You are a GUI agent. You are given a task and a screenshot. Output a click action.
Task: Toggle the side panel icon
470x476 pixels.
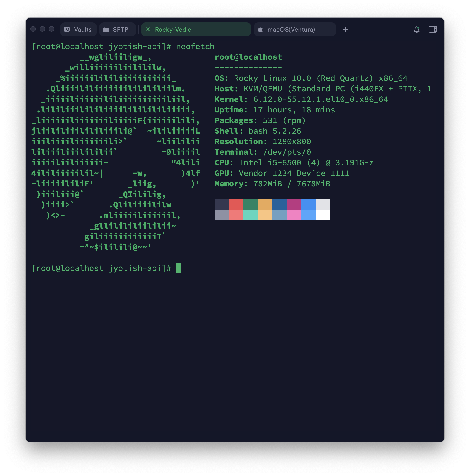tap(433, 30)
